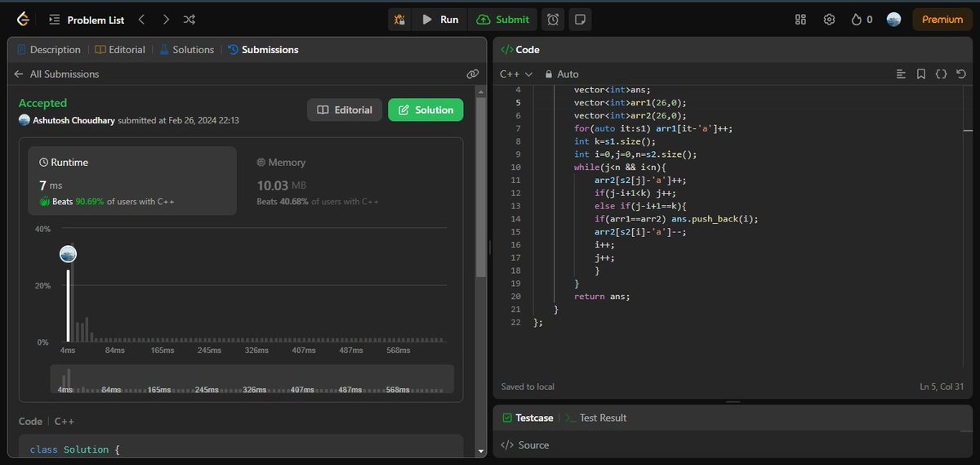Screen dimensions: 980x465
Task: Select the Runtime stats card
Action: [x=132, y=181]
